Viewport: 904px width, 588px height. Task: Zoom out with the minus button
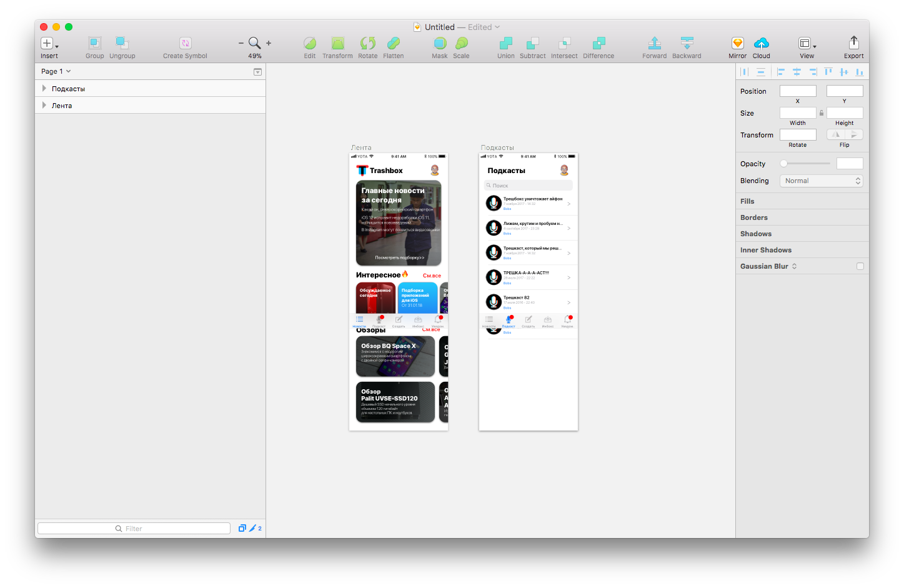pos(241,43)
